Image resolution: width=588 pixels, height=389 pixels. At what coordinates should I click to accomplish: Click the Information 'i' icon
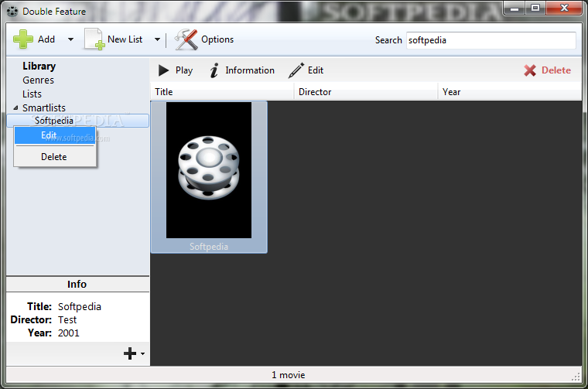coord(214,70)
